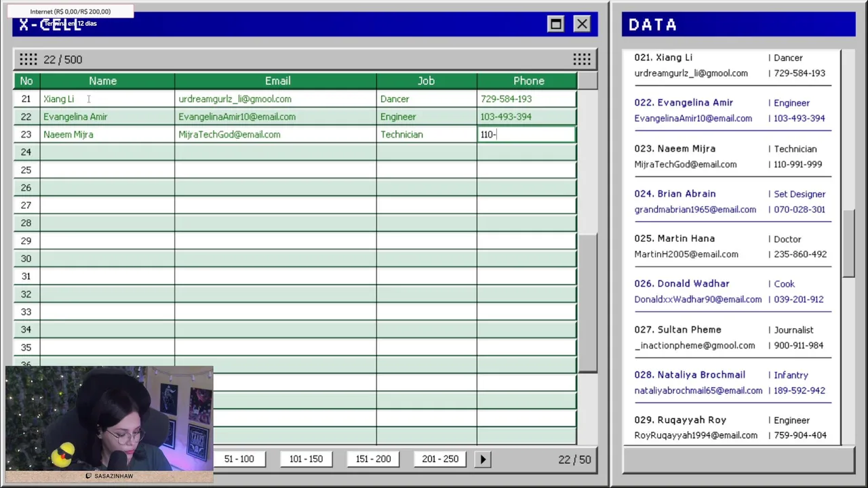The image size is (868, 488).
Task: Open the 151 - 200 page tab
Action: (x=373, y=459)
